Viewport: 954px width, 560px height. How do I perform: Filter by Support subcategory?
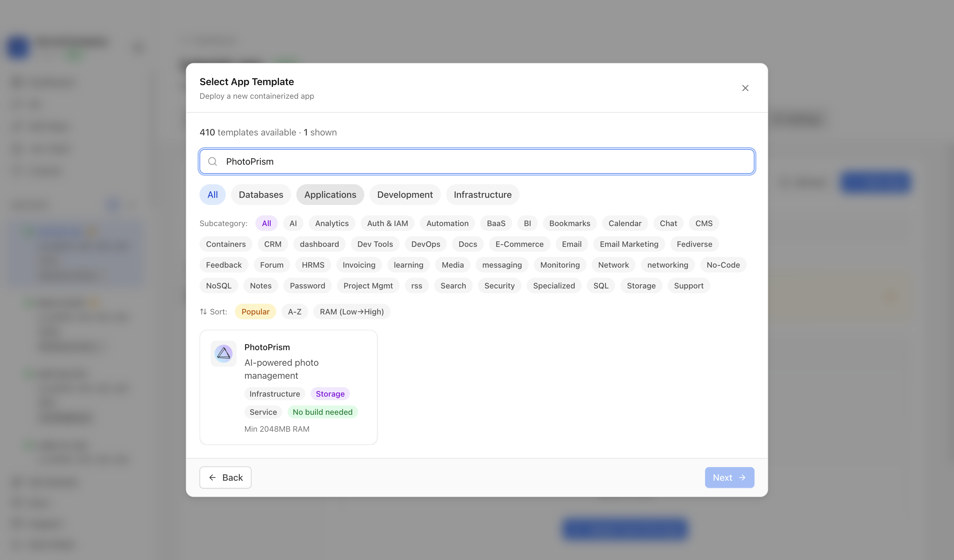click(689, 286)
